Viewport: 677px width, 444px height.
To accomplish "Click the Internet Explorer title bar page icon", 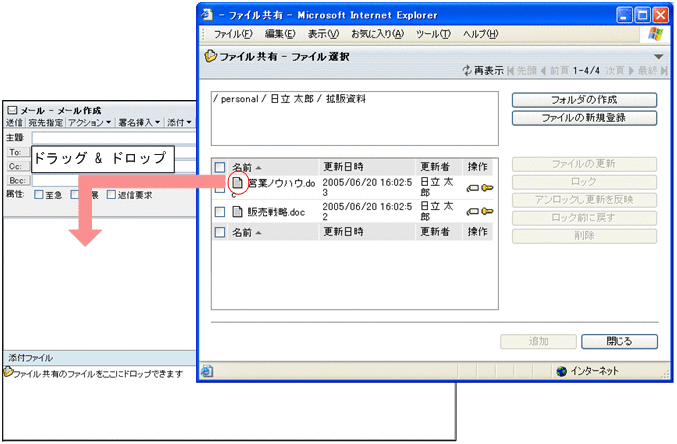I will [x=208, y=15].
